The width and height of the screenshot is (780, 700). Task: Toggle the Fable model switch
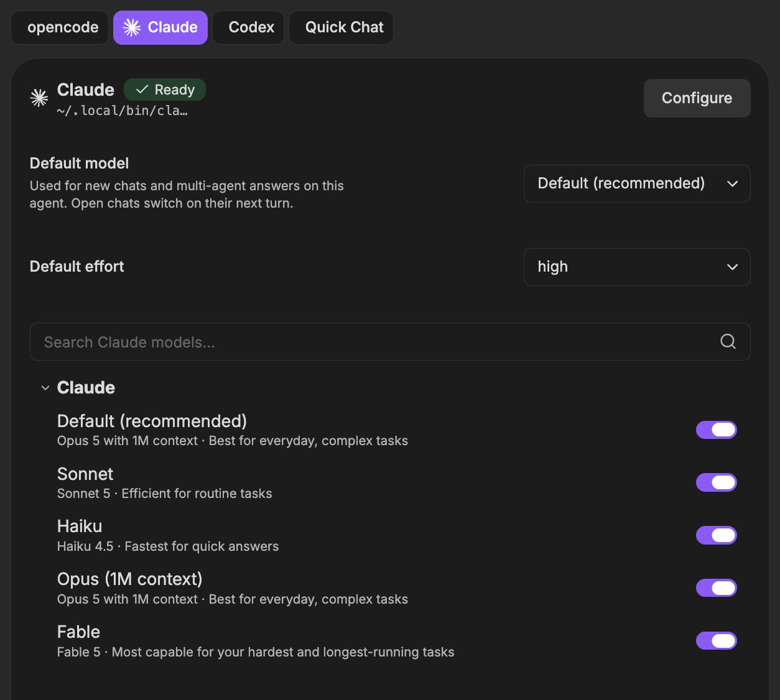click(x=716, y=641)
